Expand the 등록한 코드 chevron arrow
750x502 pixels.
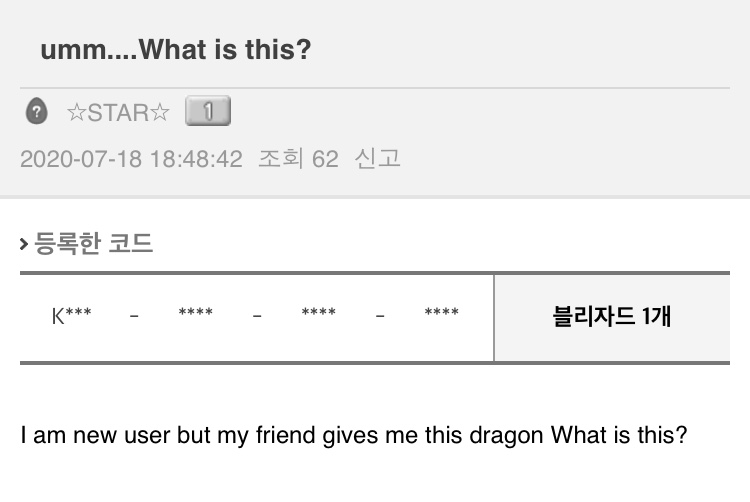pyautogui.click(x=24, y=244)
